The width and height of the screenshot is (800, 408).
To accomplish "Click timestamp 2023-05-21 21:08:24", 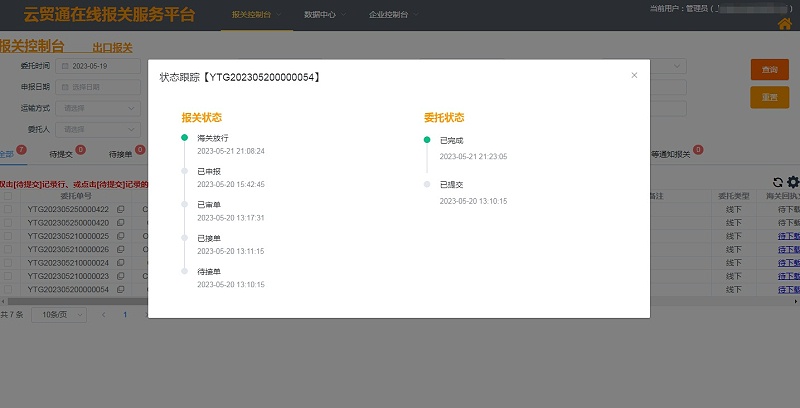I will coord(231,151).
